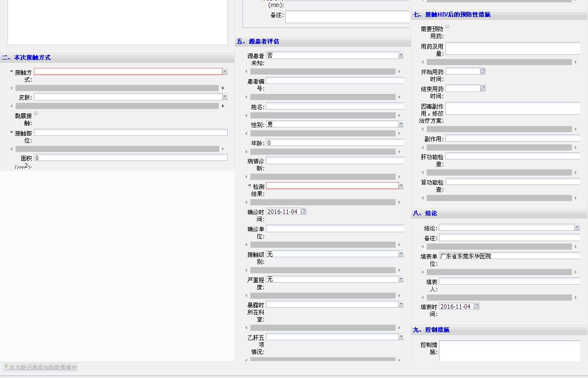Click right scroll arrow beneath 暴露时所在科室 dropdown
Screen dimensions: 588x378
399,328
